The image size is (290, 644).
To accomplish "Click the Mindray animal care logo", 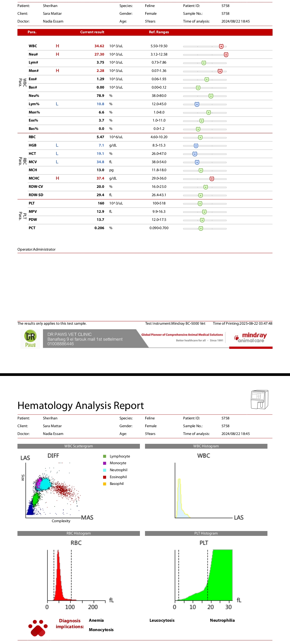I will click(251, 338).
